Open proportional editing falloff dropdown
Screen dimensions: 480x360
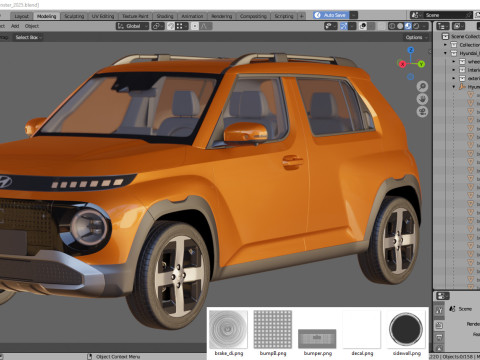click(x=206, y=26)
